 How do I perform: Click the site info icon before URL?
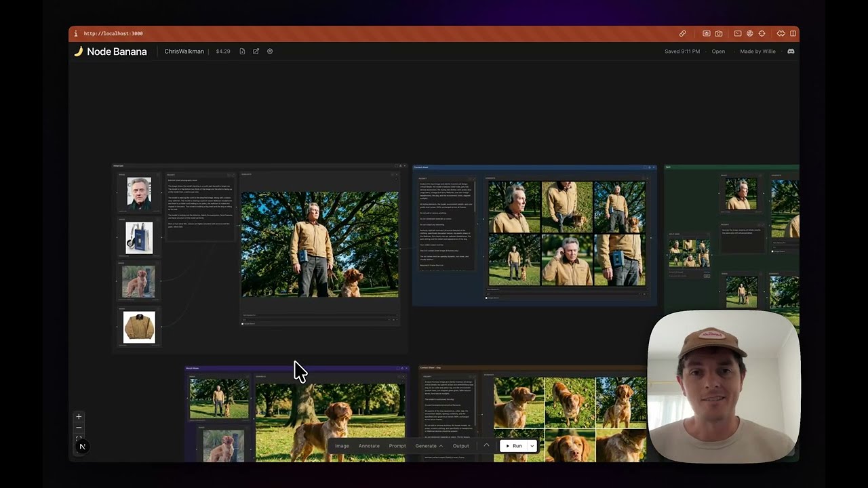point(76,33)
